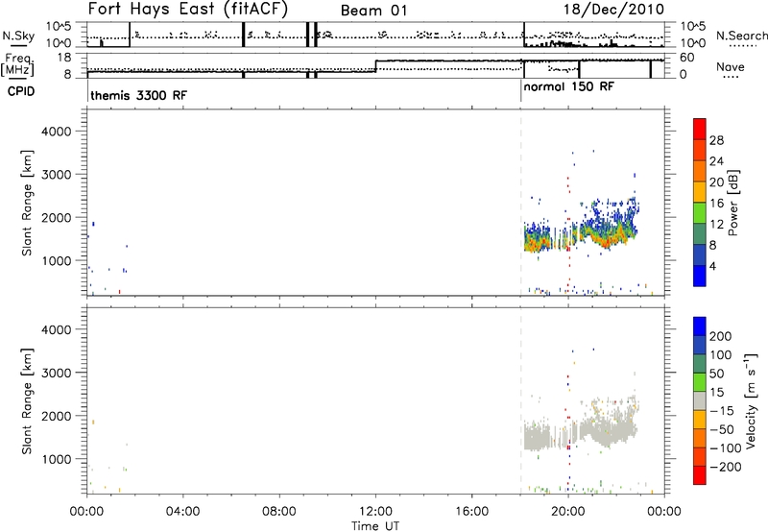The height and width of the screenshot is (532, 768).
Task: Click the '20:00' time tick label
Action: click(x=568, y=512)
